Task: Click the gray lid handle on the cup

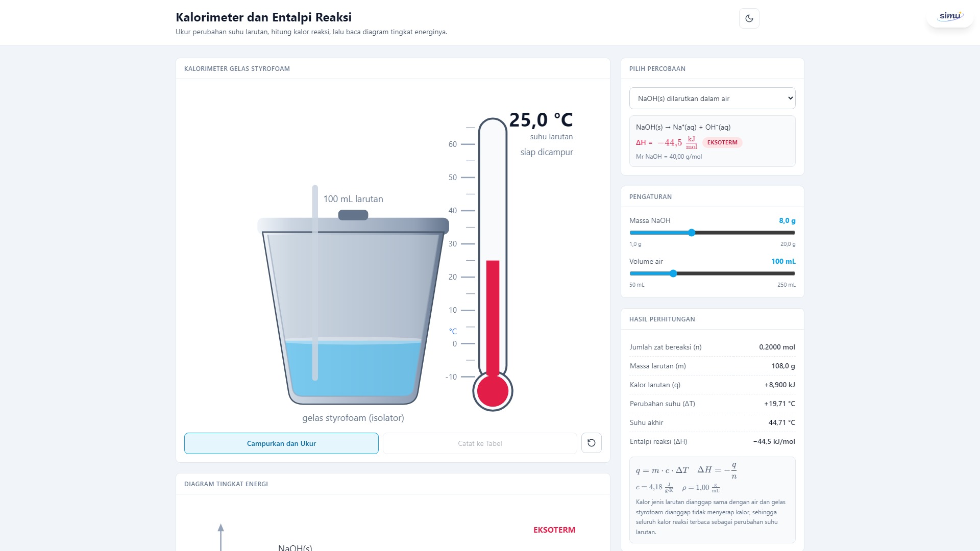Action: click(x=353, y=215)
